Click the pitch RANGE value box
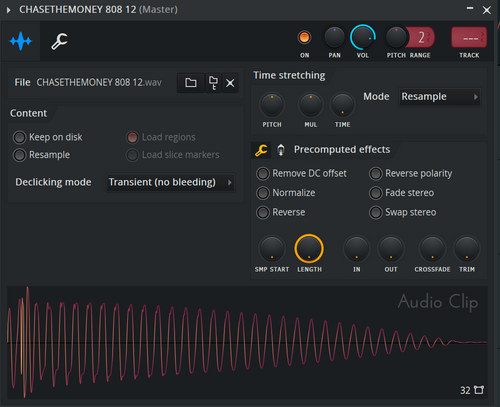Viewport: 500px width, 407px height. click(422, 38)
